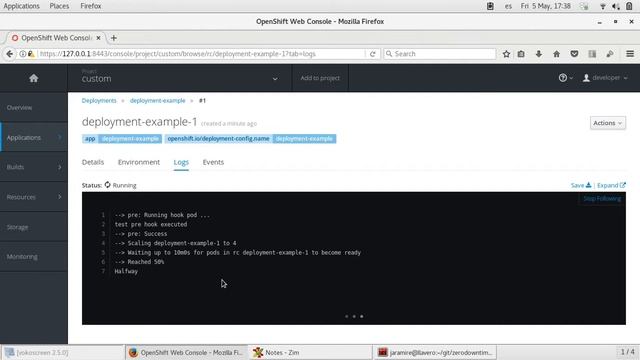Bookmark this page with the star icon
The image size is (640, 360).
tap(506, 54)
